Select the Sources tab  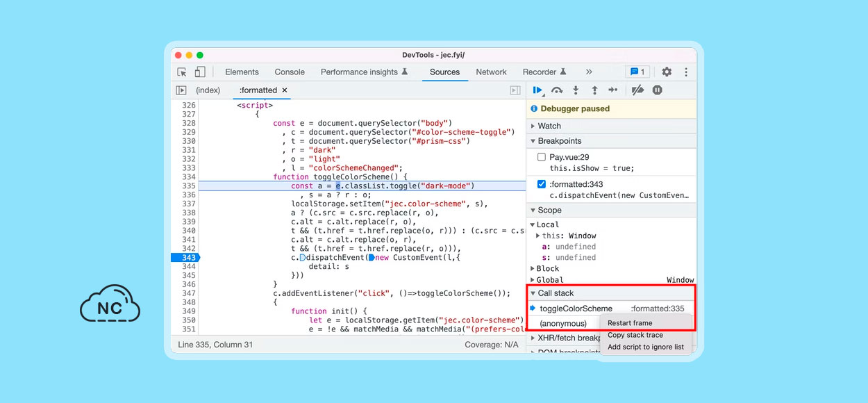point(445,72)
